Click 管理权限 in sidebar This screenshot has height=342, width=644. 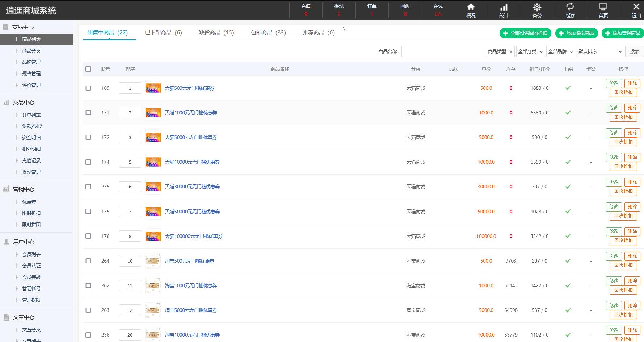tap(31, 300)
